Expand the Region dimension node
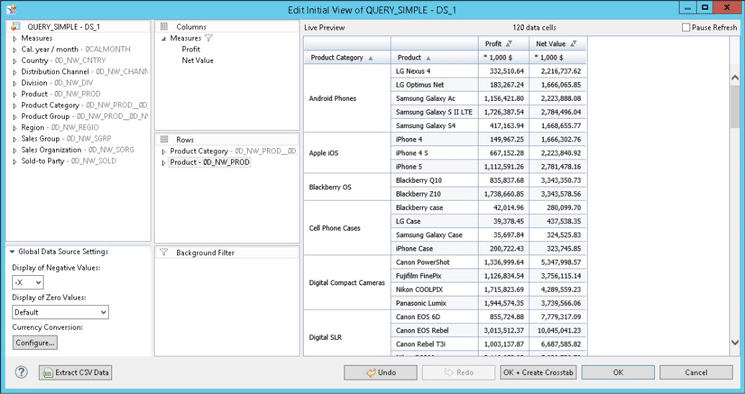The image size is (745, 394). [x=15, y=128]
